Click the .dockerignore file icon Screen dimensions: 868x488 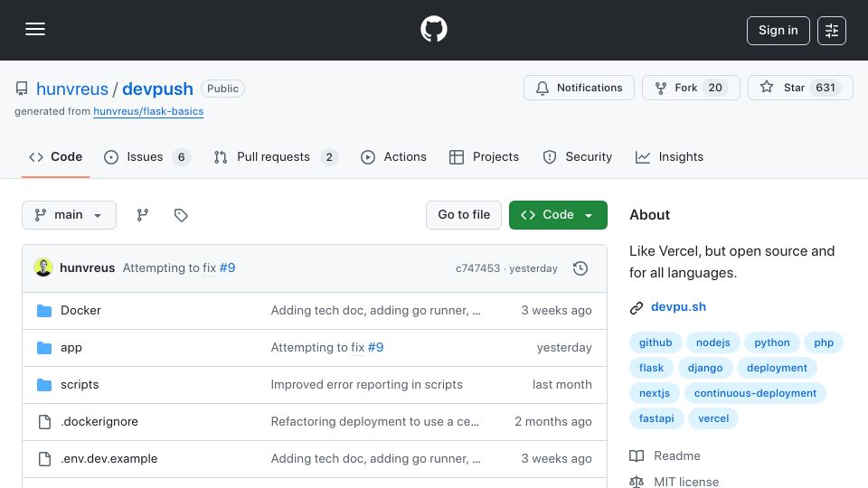[44, 422]
